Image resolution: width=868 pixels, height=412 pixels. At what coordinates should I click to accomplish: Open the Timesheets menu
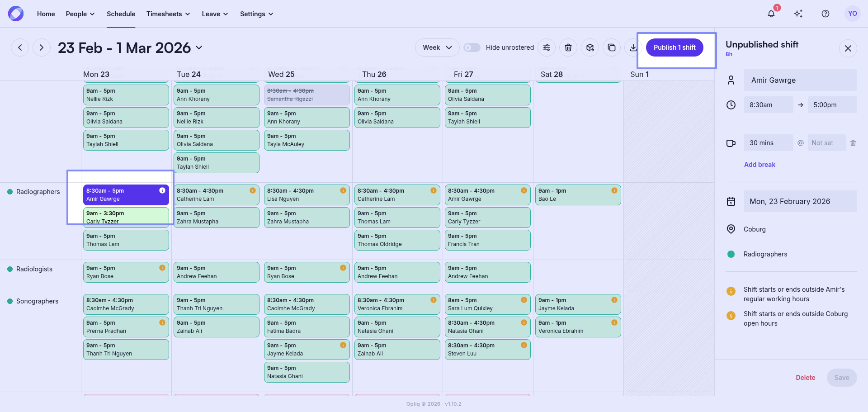click(x=168, y=14)
